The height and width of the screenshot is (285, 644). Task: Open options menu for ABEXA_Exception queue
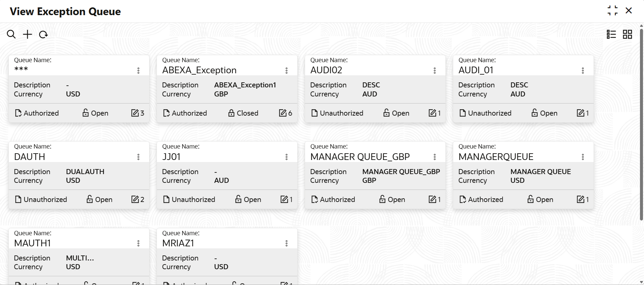[287, 71]
